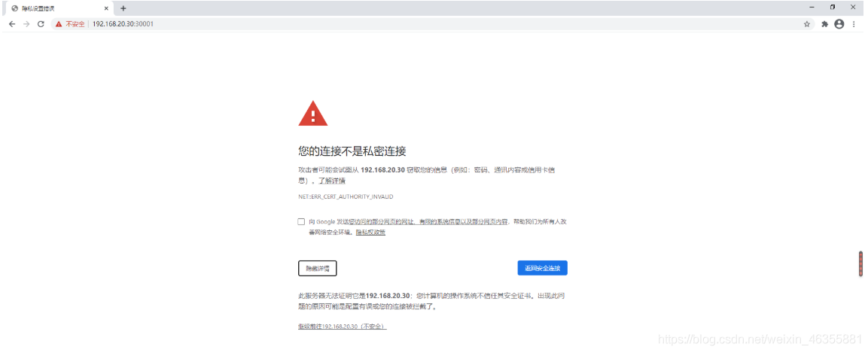Click the blue 返回安全连接 button

point(543,269)
